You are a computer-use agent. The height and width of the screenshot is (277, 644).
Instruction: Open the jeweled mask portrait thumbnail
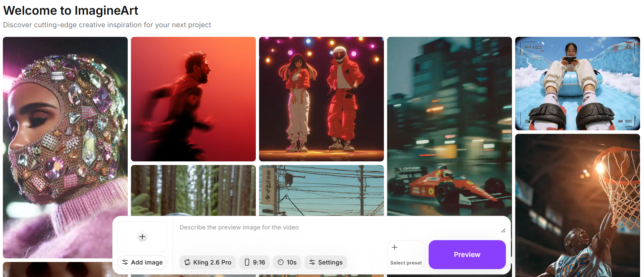(x=65, y=147)
